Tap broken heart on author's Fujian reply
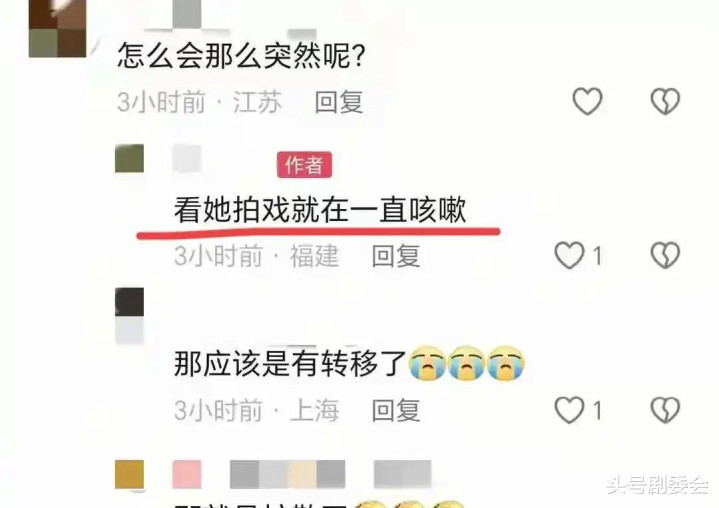Image resolution: width=719 pixels, height=508 pixels. tap(665, 255)
